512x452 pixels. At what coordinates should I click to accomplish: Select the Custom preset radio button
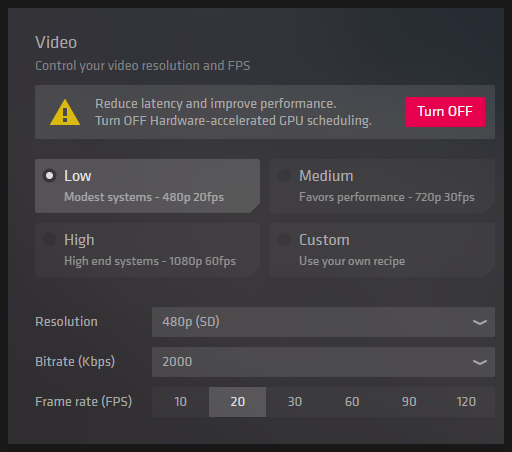pos(284,240)
